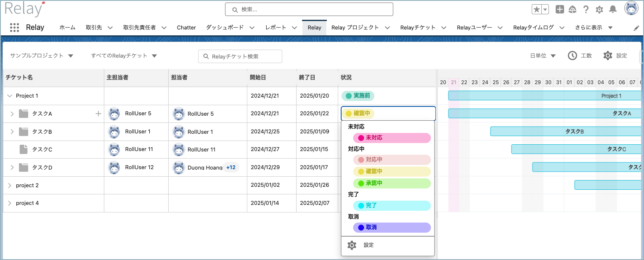Open the 日単位 time scale dropdown
The image size is (644, 260).
click(543, 56)
